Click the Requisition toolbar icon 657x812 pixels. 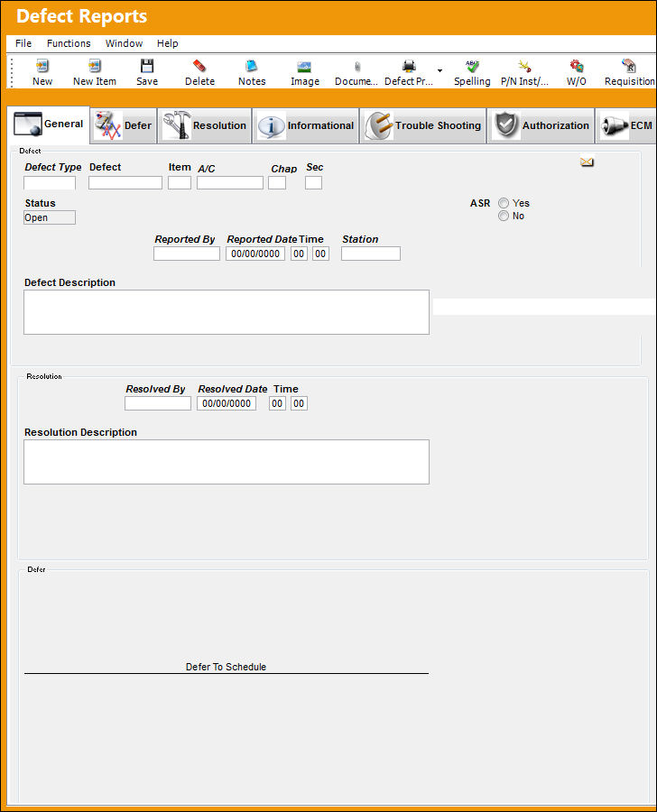click(x=629, y=66)
